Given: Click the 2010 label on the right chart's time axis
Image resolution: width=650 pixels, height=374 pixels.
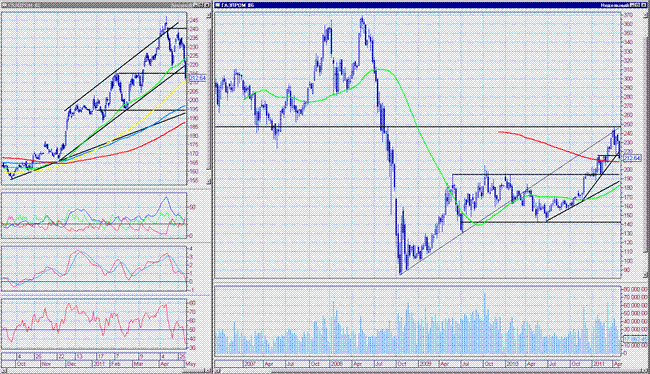Looking at the screenshot, I should 512,364.
